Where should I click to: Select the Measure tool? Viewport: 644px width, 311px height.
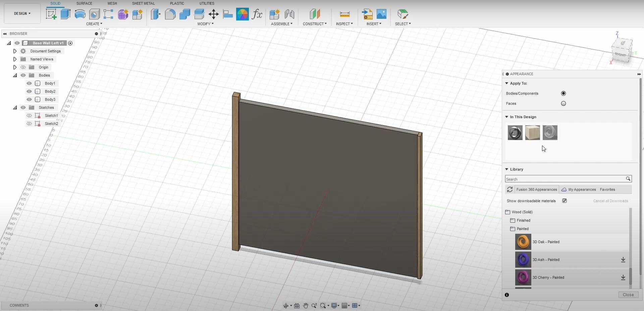point(344,14)
